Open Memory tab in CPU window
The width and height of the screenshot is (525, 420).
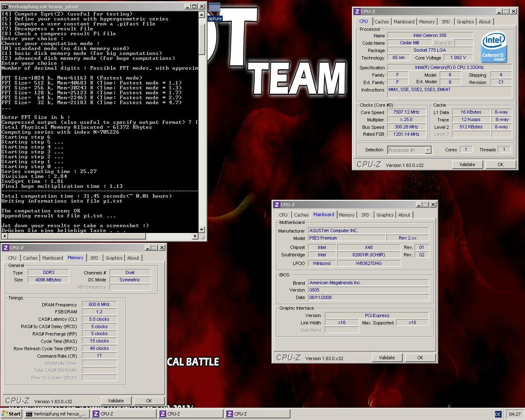[427, 22]
